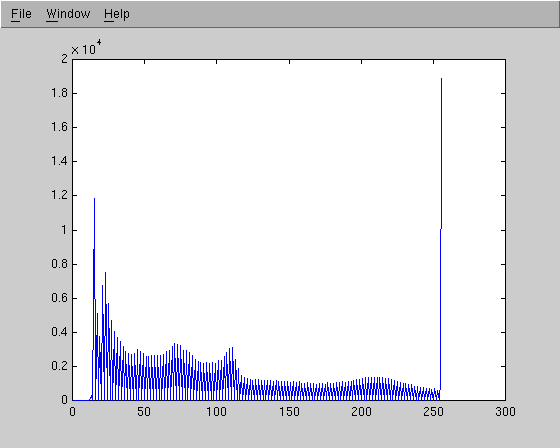The width and height of the screenshot is (560, 448).
Task: Click the x-axis label 100
Action: pyautogui.click(x=216, y=412)
